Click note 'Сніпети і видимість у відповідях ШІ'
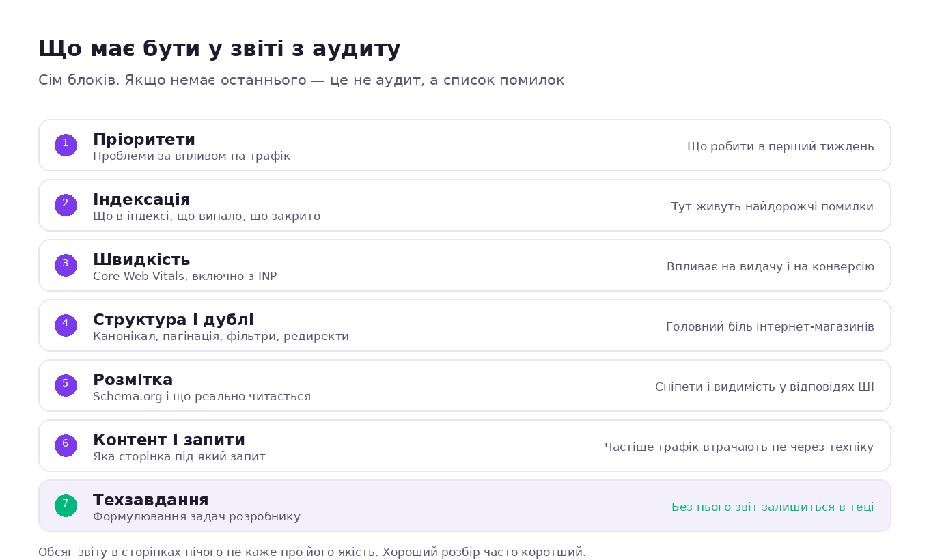The height and width of the screenshot is (560, 929). point(764,387)
